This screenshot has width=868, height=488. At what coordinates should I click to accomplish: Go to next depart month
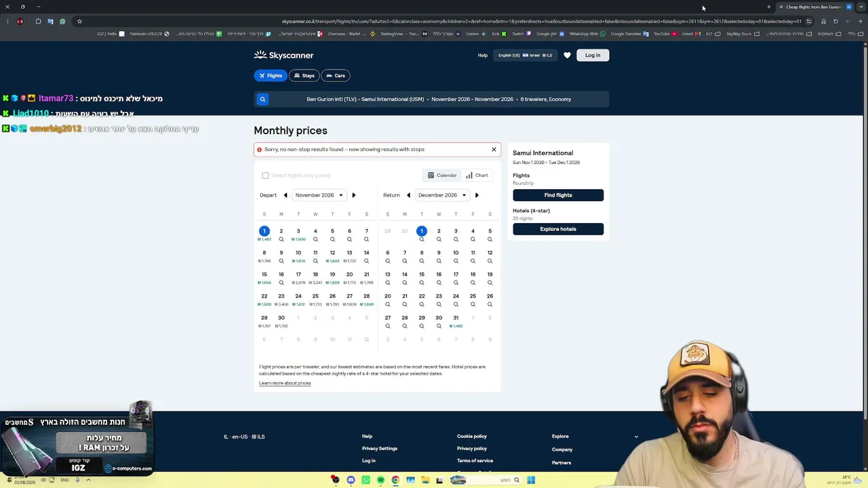click(x=353, y=195)
